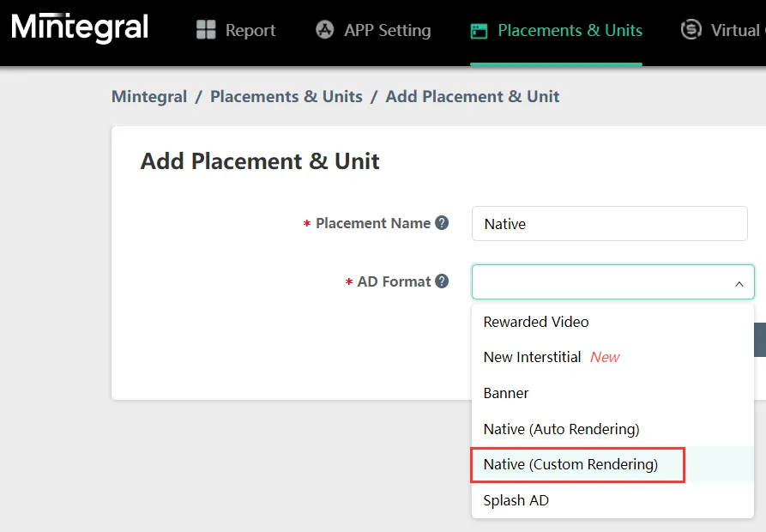The height and width of the screenshot is (532, 766).
Task: Click the APP Setting circular icon
Action: (324, 29)
